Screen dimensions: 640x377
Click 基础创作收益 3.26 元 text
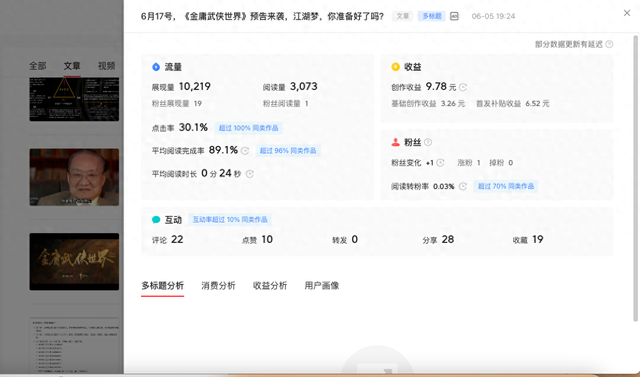coord(428,104)
